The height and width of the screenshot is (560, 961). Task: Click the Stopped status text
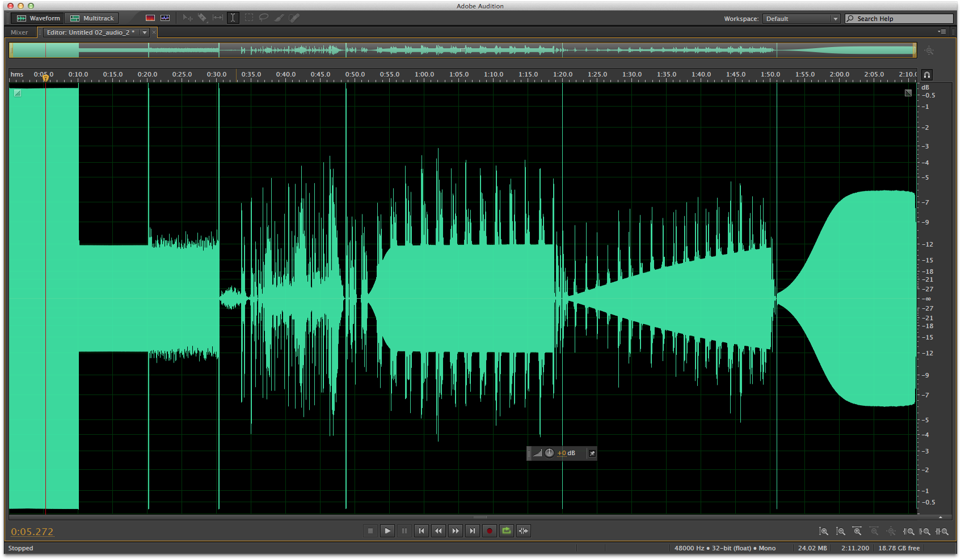(x=20, y=548)
